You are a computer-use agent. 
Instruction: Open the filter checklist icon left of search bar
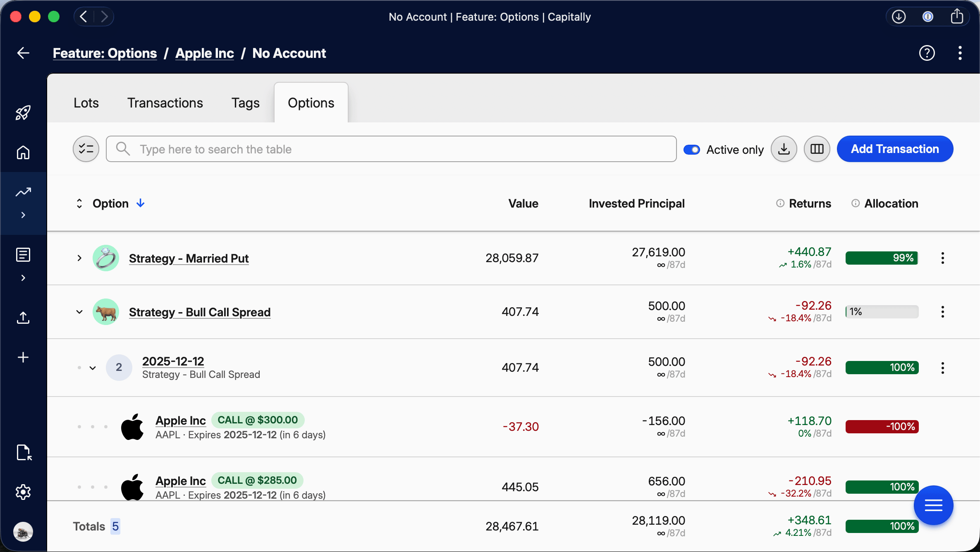pos(86,149)
